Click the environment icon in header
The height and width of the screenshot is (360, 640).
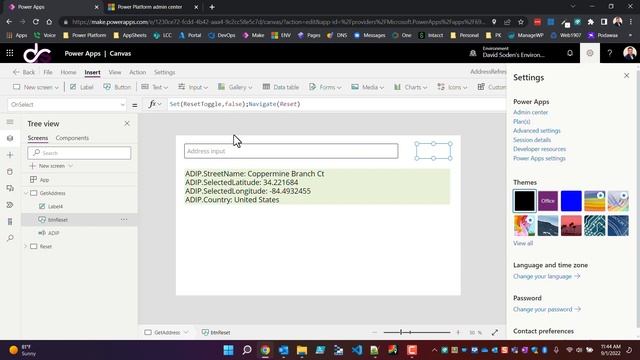point(473,53)
